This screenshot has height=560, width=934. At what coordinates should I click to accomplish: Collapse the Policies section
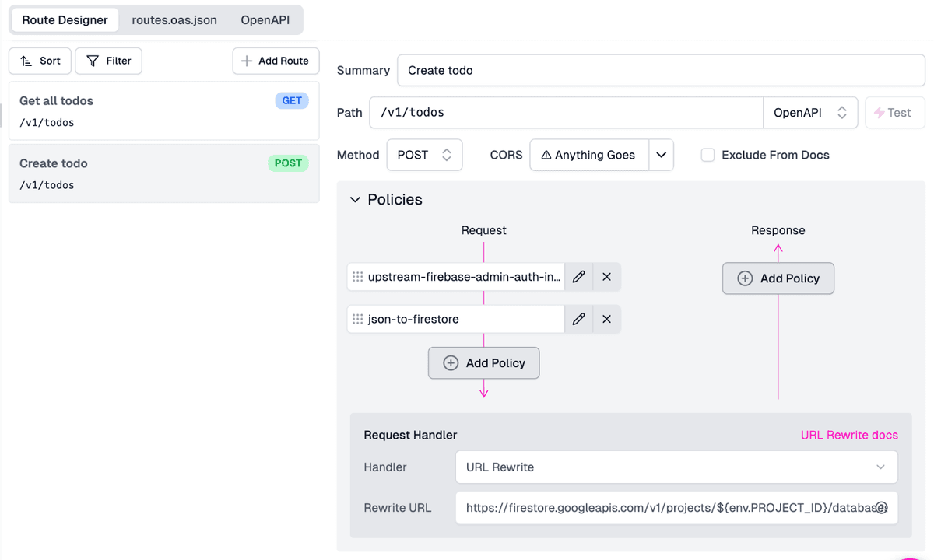[355, 200]
